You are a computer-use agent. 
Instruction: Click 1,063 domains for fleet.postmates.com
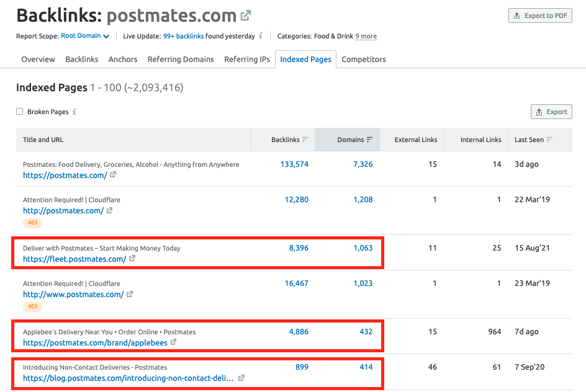point(363,248)
